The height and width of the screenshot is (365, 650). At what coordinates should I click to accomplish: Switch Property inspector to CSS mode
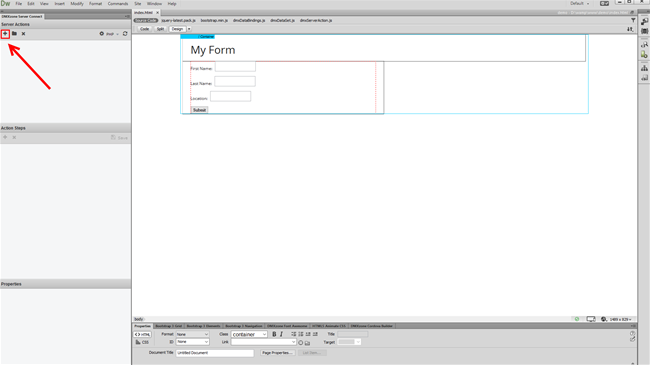point(143,342)
